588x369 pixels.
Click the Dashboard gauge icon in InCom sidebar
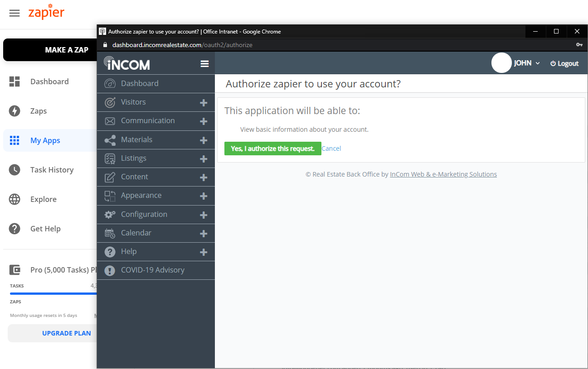coord(110,84)
